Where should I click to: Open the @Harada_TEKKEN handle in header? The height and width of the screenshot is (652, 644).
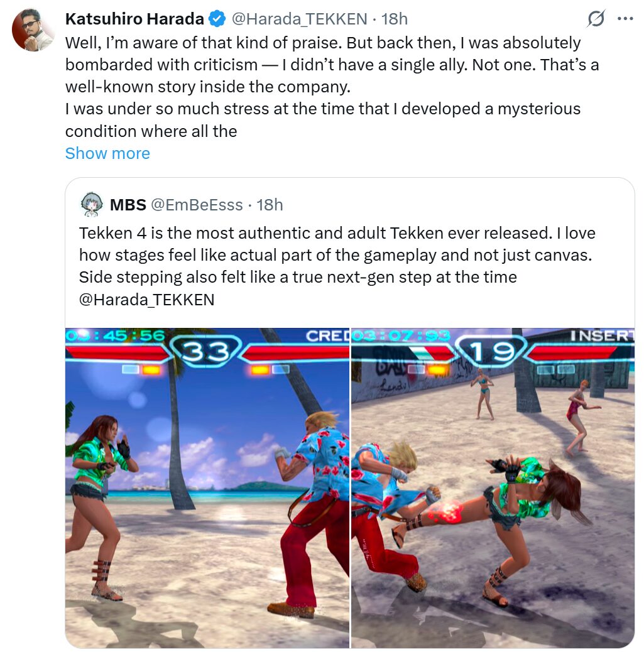(x=299, y=19)
